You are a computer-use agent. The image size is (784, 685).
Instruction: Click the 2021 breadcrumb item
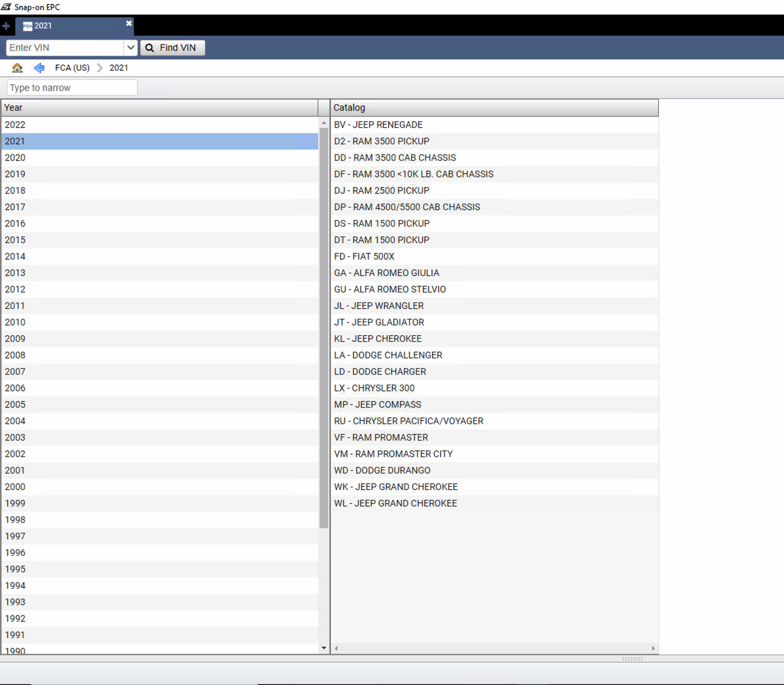(119, 67)
